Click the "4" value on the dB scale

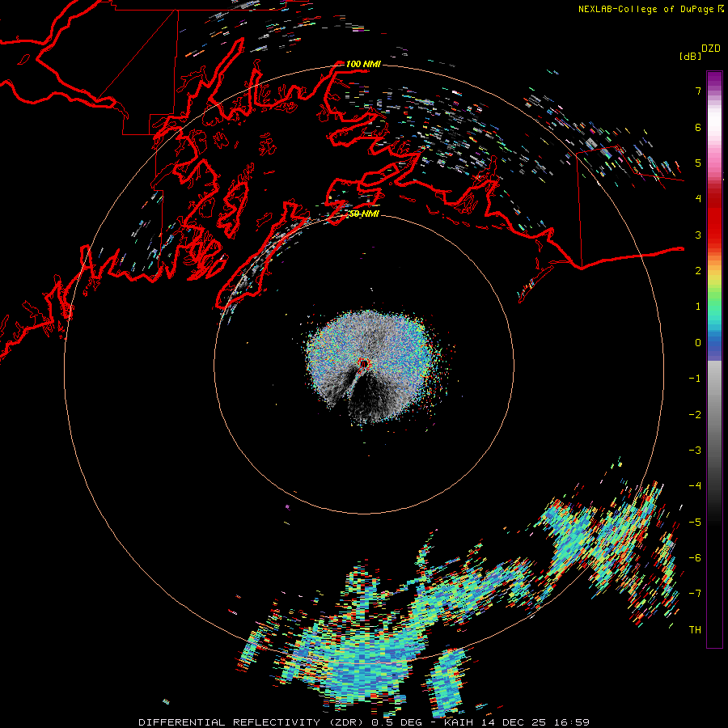point(698,199)
